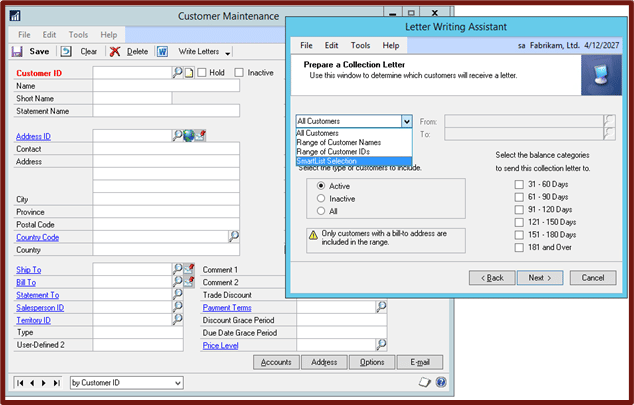Open the 'by Customer ID' sort dropdown
The image size is (634, 405).
tap(177, 382)
